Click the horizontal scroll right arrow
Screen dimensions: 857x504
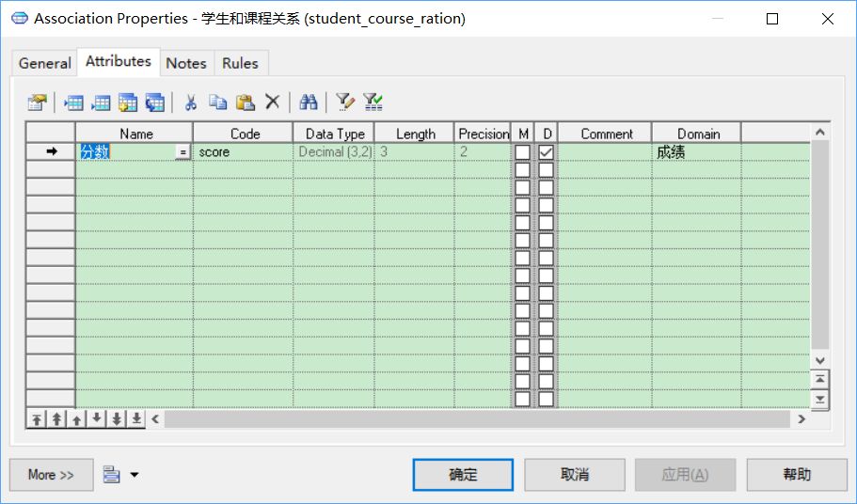801,419
